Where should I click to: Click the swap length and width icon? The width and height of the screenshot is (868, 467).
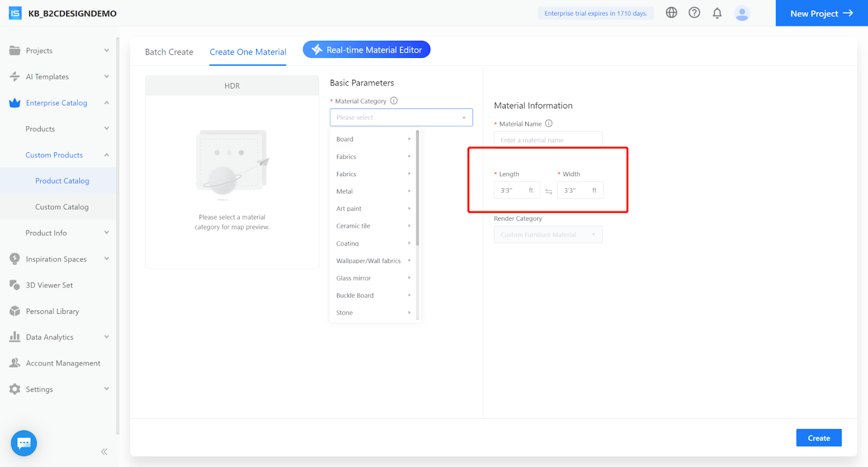point(548,191)
